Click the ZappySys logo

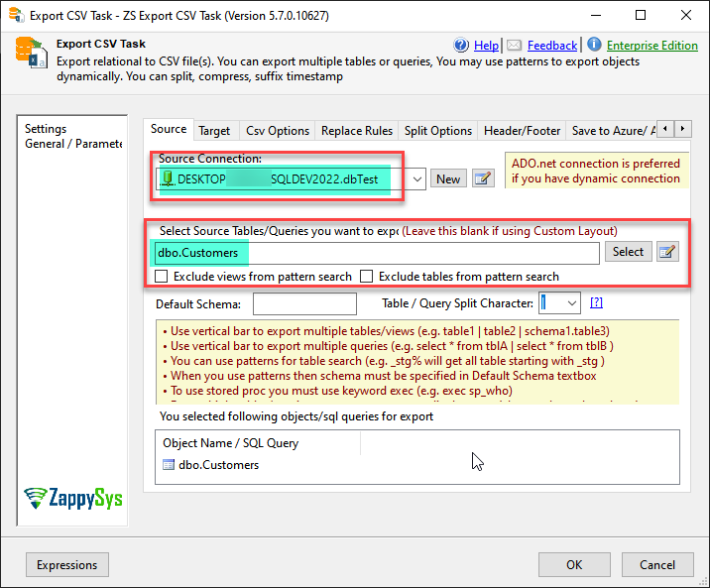(x=73, y=499)
